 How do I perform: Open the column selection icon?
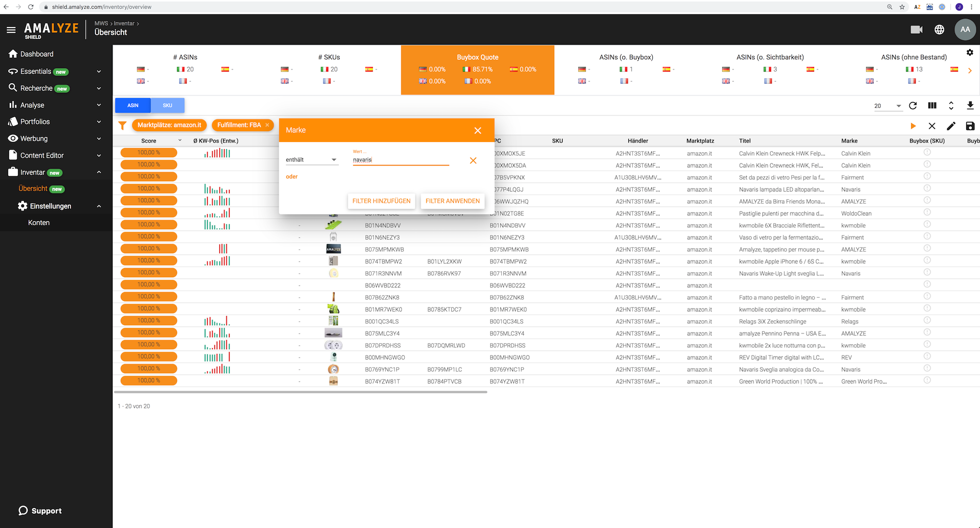point(932,106)
